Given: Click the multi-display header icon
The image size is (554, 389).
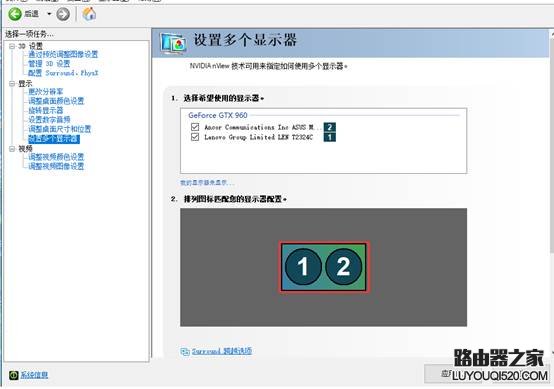Looking at the screenshot, I should 173,43.
